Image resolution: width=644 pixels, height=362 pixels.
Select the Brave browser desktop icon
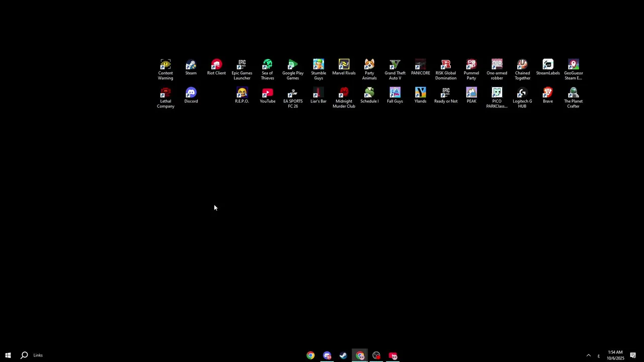pos(548,96)
